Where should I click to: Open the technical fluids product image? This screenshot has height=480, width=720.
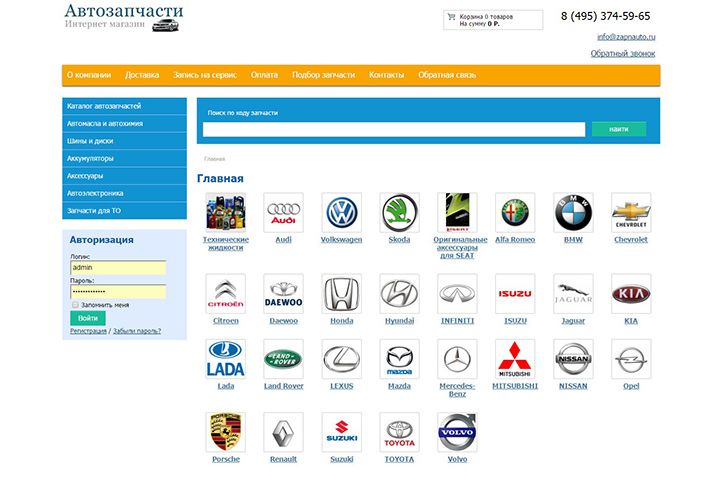pos(225,213)
